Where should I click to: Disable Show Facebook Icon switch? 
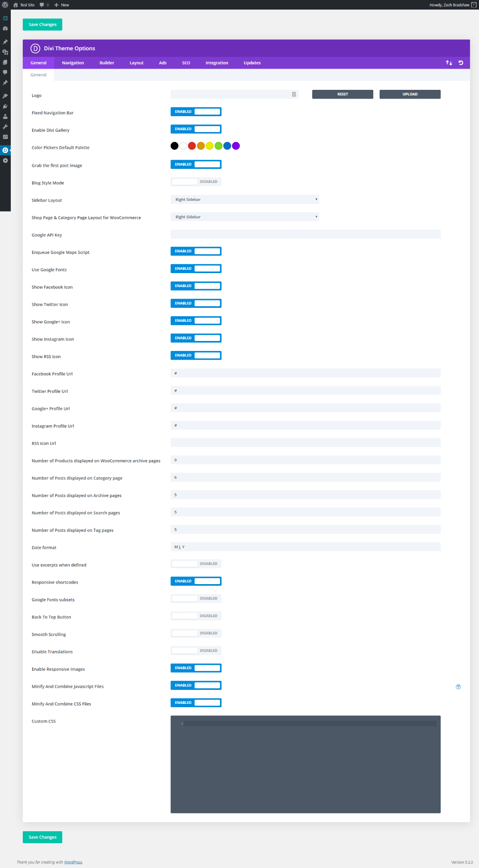196,286
